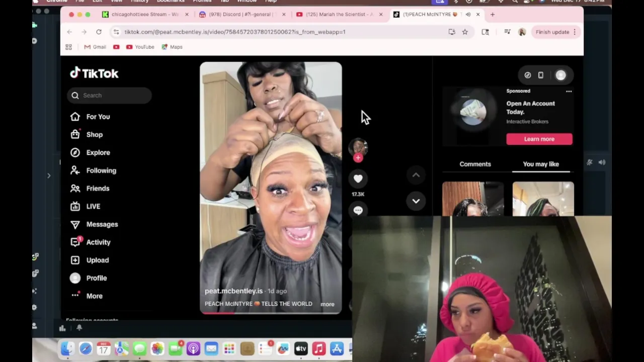Click the Finish update button
The width and height of the screenshot is (644, 362).
pyautogui.click(x=552, y=32)
